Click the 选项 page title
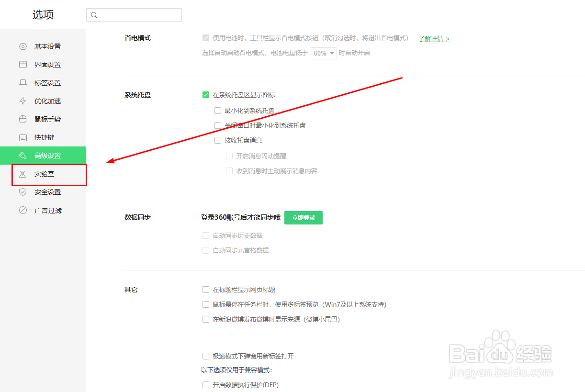585x392 pixels. pos(43,15)
